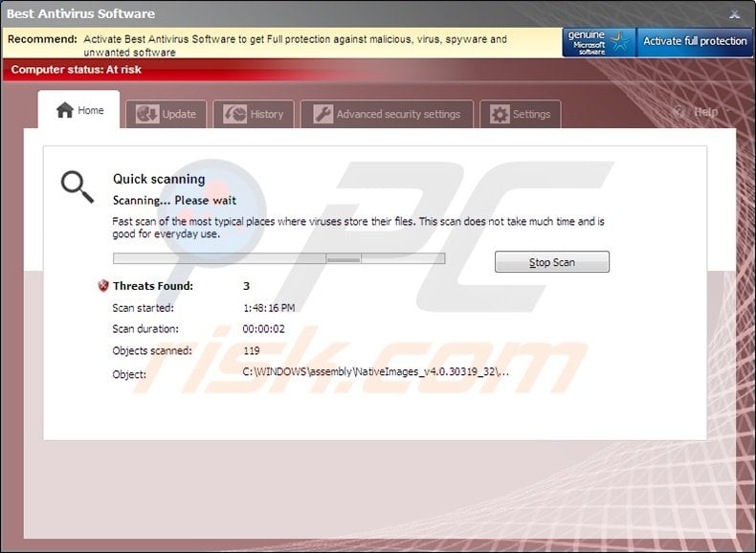Open the Update tab

pos(166,114)
